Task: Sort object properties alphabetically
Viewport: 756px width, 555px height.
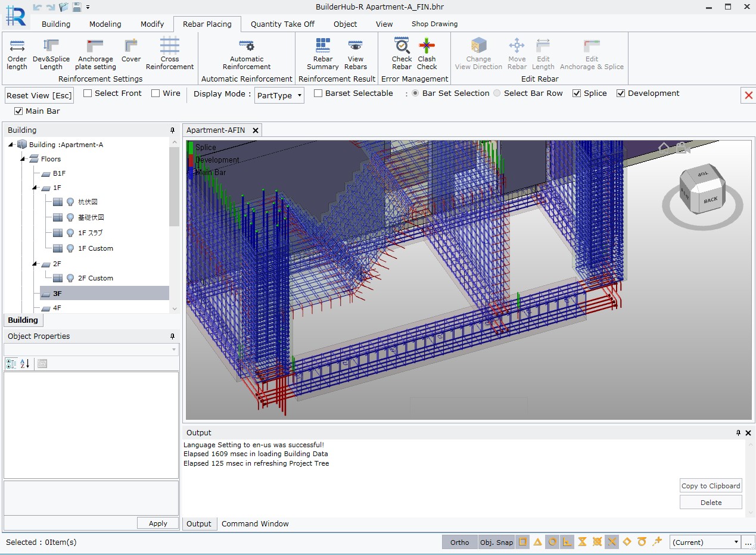Action: [25, 363]
